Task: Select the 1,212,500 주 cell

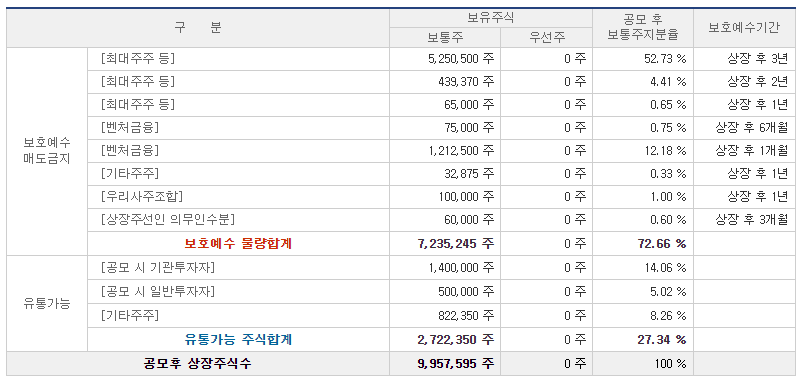Action: [461, 150]
